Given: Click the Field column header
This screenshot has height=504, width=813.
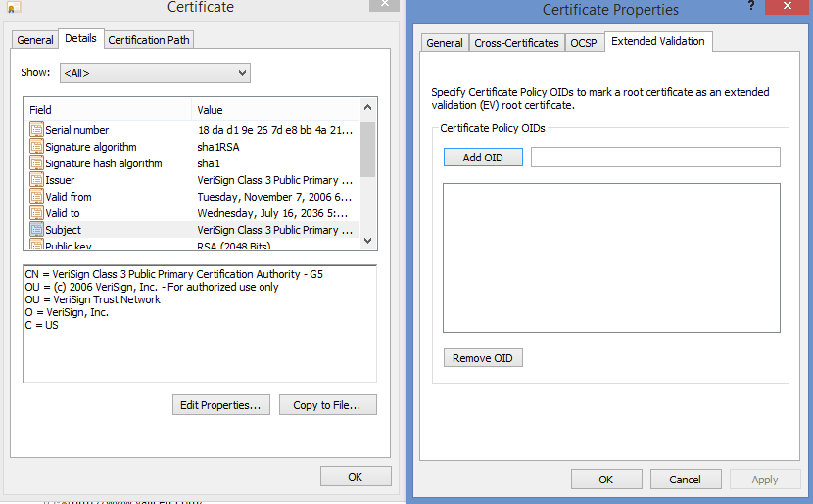Looking at the screenshot, I should (108, 110).
